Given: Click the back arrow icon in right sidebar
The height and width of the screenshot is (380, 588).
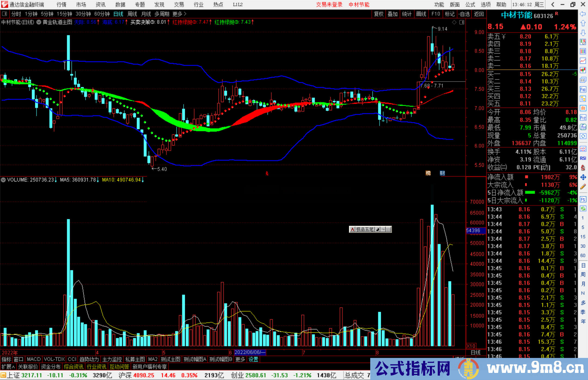Looking at the screenshot, I should (x=583, y=14).
